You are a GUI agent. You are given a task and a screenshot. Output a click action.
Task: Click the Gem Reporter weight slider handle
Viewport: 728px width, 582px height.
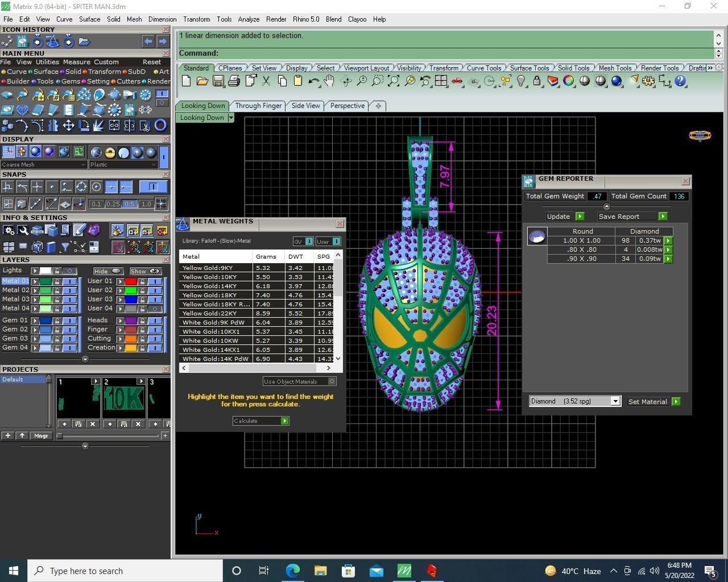click(x=606, y=206)
